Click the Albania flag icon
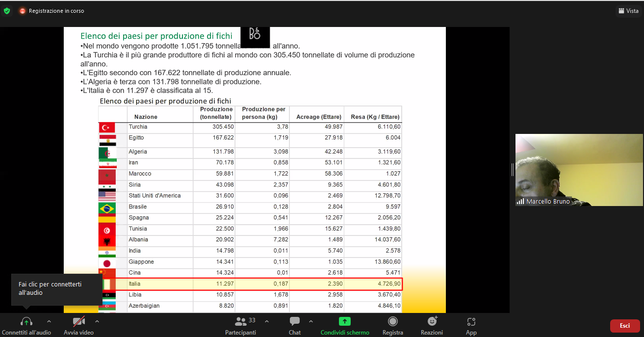The width and height of the screenshot is (644, 337). 107,241
